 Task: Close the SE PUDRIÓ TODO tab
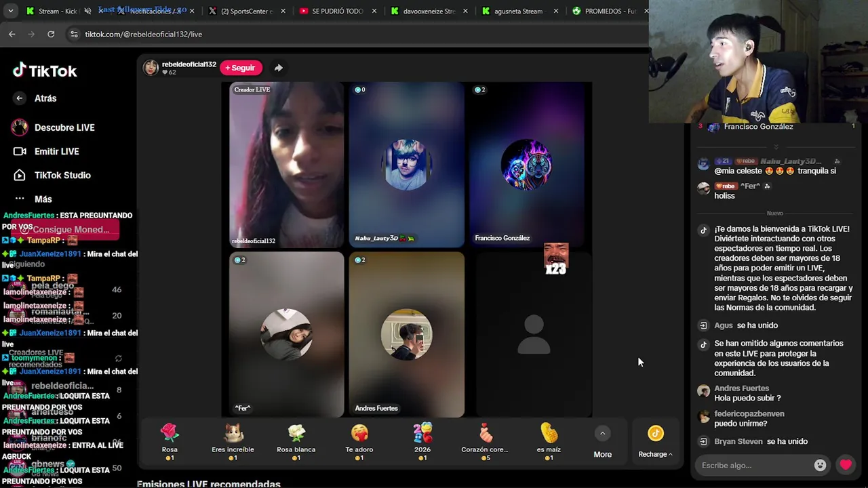pos(374,11)
